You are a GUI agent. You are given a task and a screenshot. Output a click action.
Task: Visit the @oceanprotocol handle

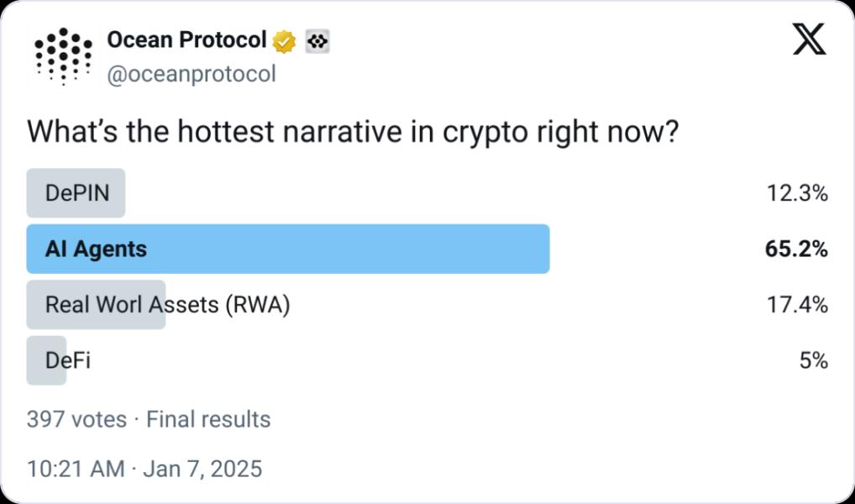tap(191, 74)
